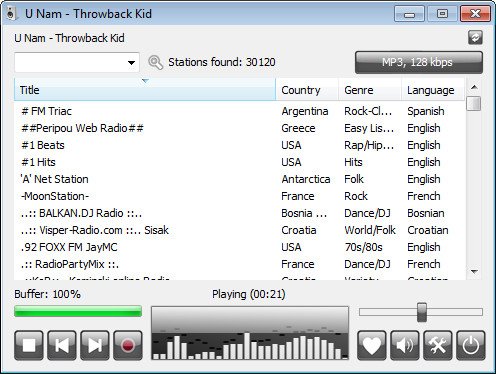Select the -MoonStation- row
This screenshot has width=496, height=374.
(x=239, y=196)
